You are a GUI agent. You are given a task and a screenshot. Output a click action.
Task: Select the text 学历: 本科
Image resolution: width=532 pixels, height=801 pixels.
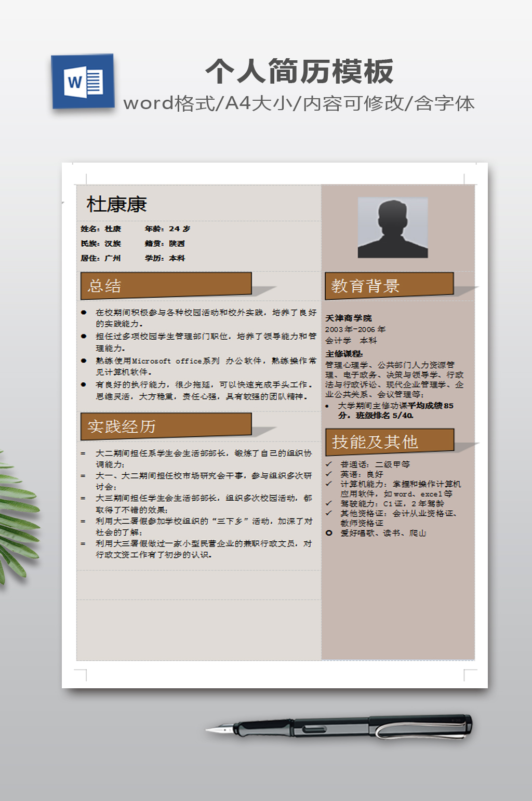click(x=165, y=258)
